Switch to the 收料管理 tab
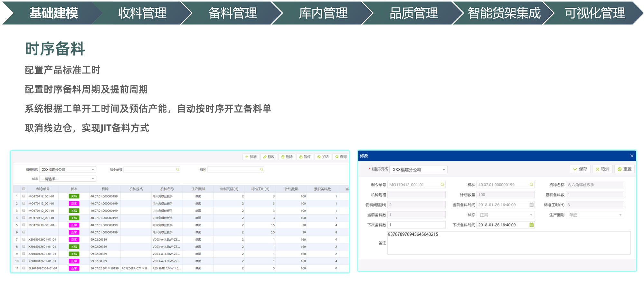 pos(142,13)
